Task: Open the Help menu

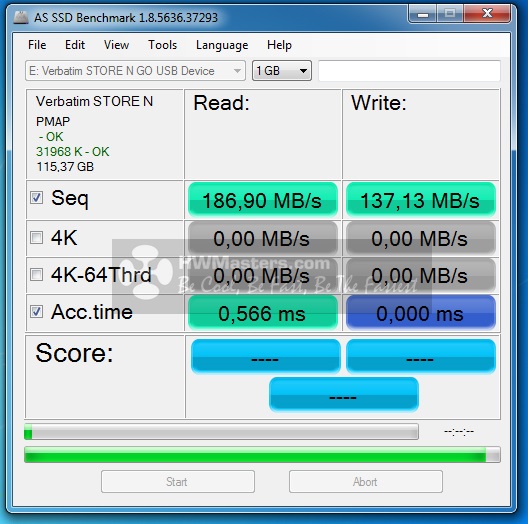Action: click(x=279, y=45)
